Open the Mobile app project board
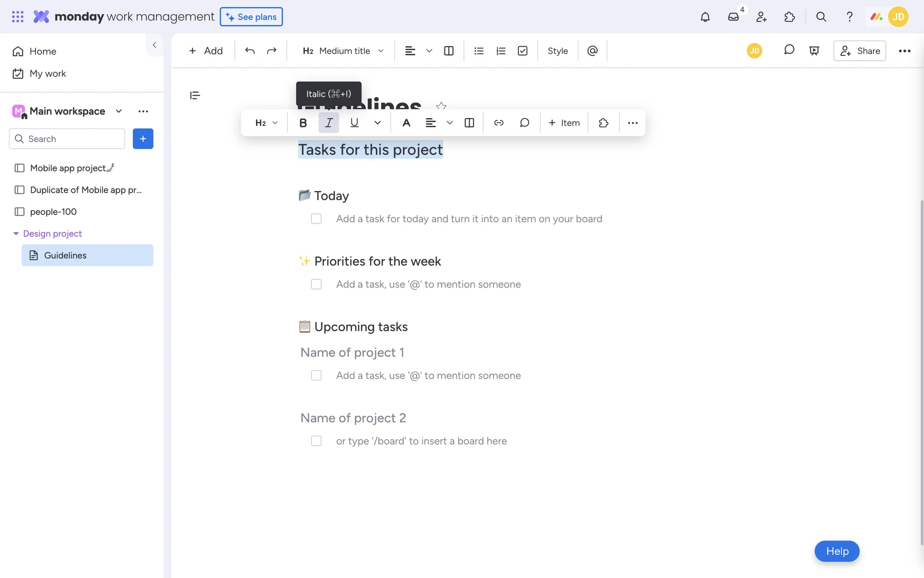 pos(68,168)
